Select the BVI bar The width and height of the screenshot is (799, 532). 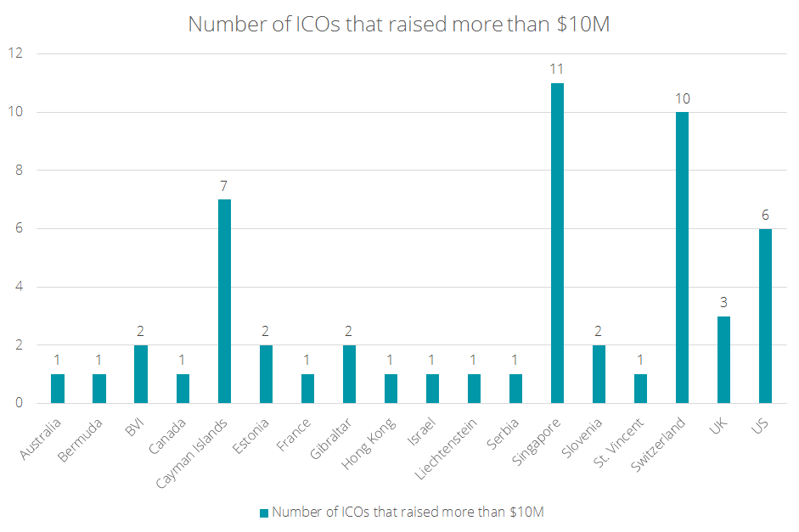(141, 374)
